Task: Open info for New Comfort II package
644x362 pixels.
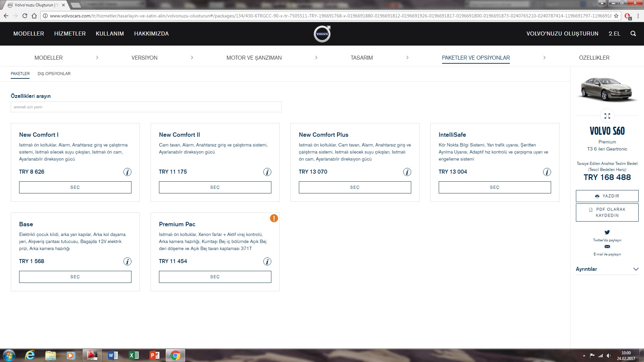Action: pos(267,172)
